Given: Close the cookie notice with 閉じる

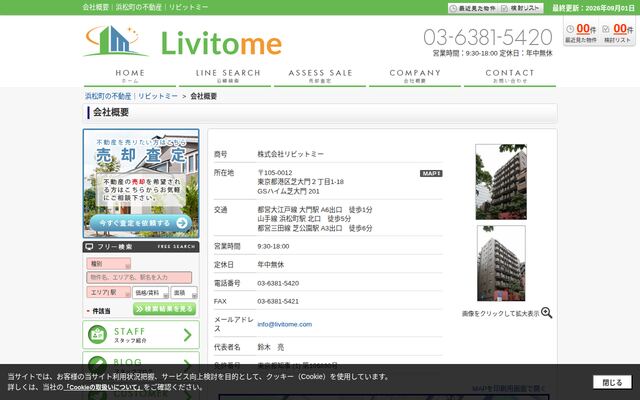Looking at the screenshot, I should [612, 382].
